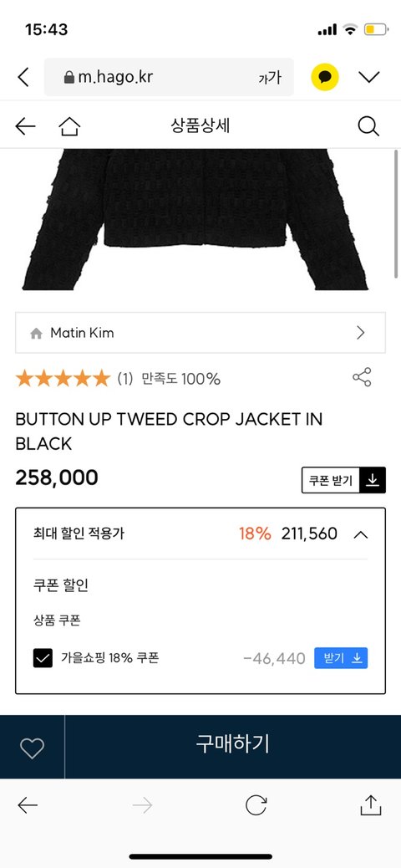Tap the black tweed jacket image
Viewport: 401px width, 868px height.
[x=195, y=219]
